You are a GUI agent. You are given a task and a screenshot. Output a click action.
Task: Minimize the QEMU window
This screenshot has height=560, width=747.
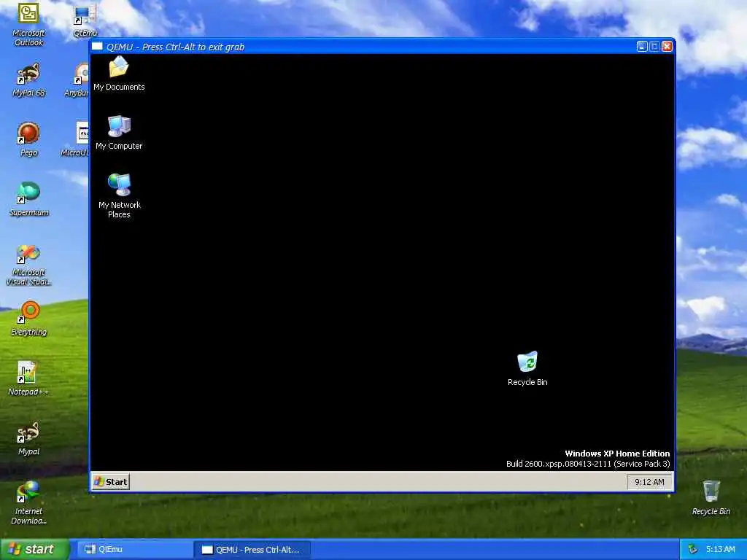coord(642,46)
